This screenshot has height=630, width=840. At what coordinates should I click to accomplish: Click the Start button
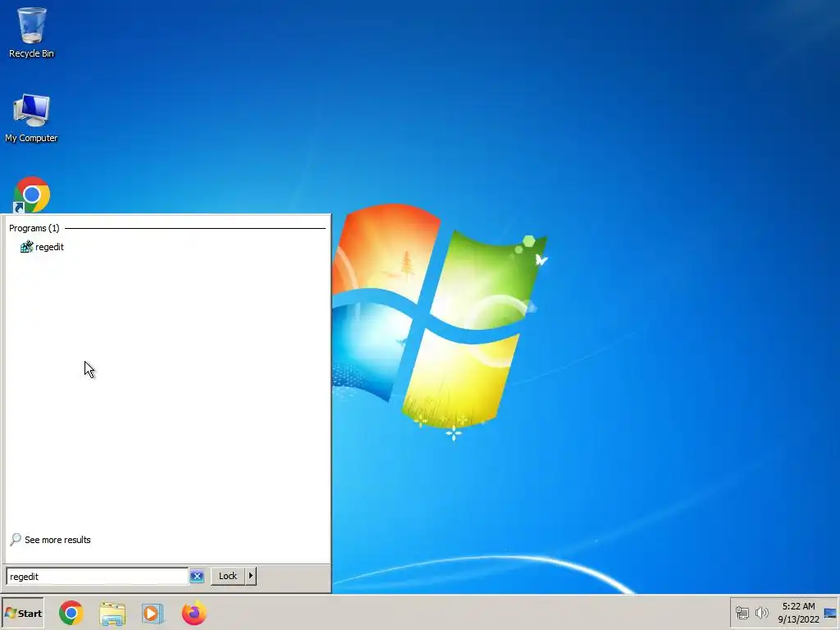tap(22, 613)
